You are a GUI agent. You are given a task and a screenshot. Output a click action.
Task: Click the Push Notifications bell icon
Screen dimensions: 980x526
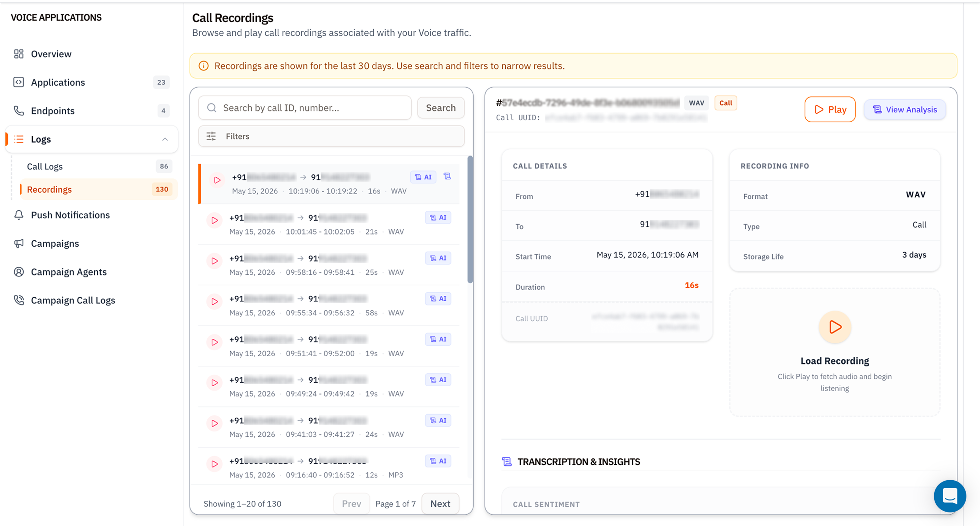coord(19,215)
